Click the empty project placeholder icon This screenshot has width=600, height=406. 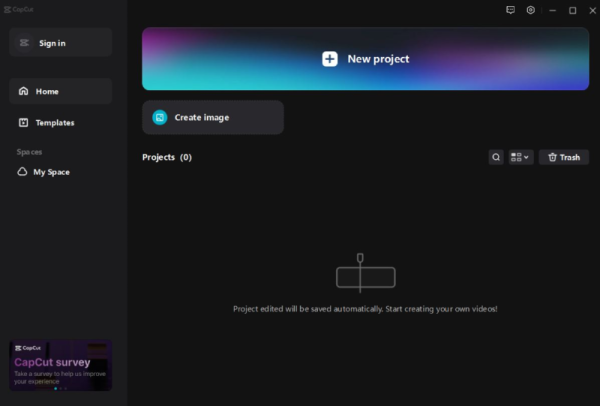point(365,275)
